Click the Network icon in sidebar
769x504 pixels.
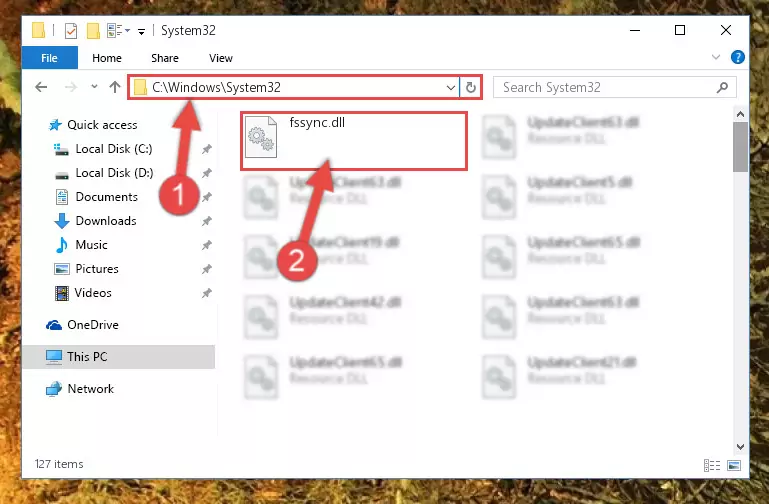54,389
